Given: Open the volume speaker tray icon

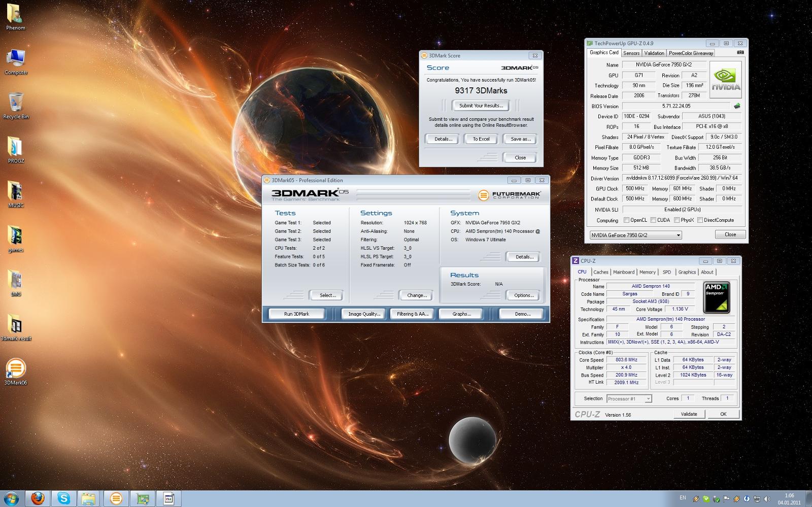Looking at the screenshot, I should click(x=766, y=499).
